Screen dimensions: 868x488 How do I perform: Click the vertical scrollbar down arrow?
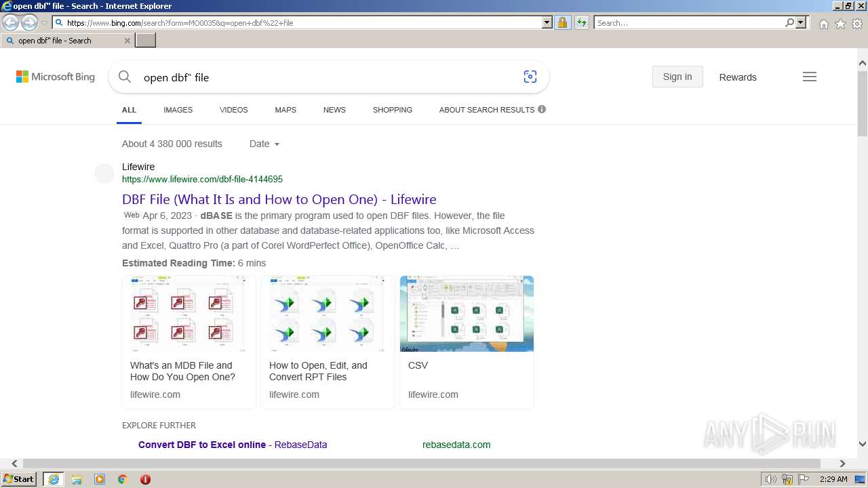coord(863,444)
